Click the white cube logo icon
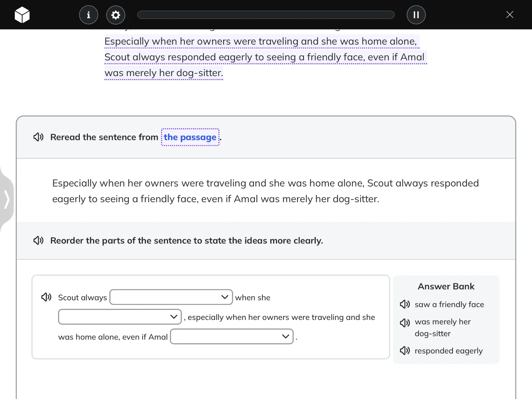Image resolution: width=532 pixels, height=399 pixels. pyautogui.click(x=22, y=15)
